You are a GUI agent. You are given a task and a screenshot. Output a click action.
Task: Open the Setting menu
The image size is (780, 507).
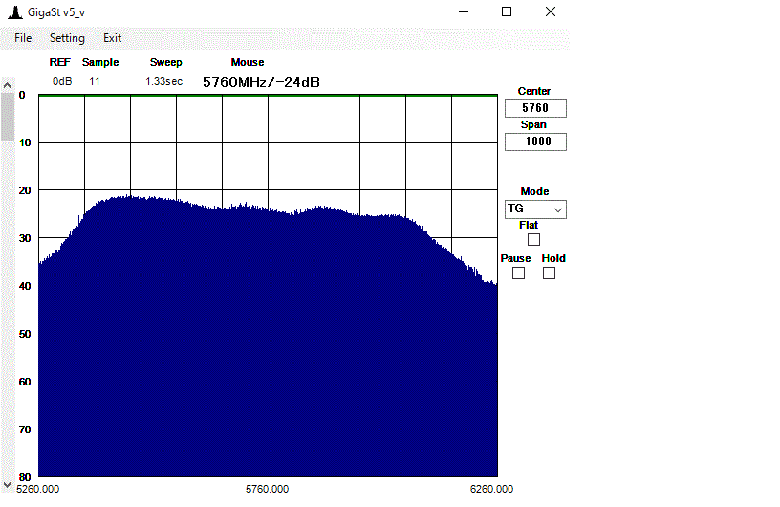pyautogui.click(x=67, y=38)
